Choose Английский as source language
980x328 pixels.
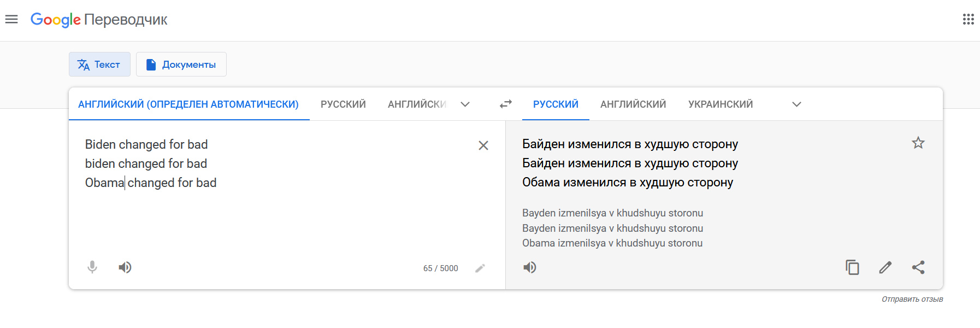pyautogui.click(x=417, y=104)
